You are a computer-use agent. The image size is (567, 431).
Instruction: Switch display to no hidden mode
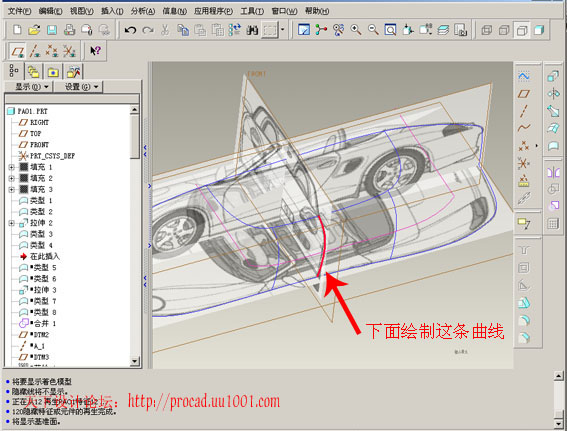(522, 30)
